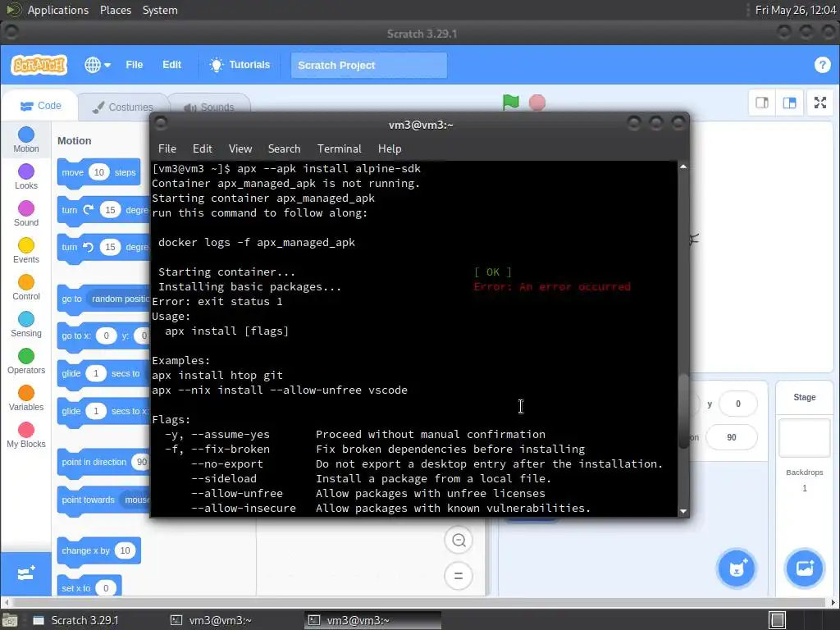Click Scratch horizontal scrollbar right arrow
840x630 pixels.
coord(833,603)
